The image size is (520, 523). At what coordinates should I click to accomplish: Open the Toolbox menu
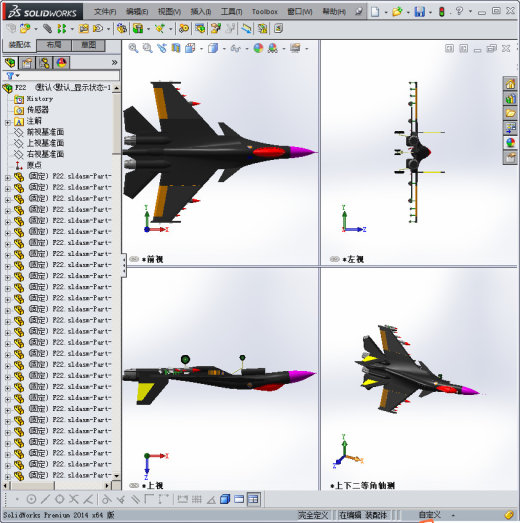point(265,12)
